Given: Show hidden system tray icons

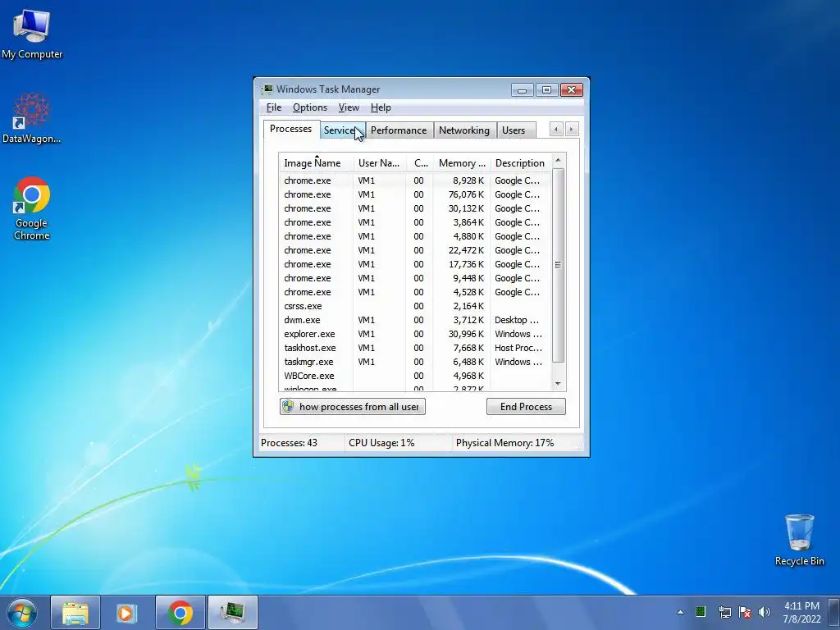Looking at the screenshot, I should click(680, 612).
